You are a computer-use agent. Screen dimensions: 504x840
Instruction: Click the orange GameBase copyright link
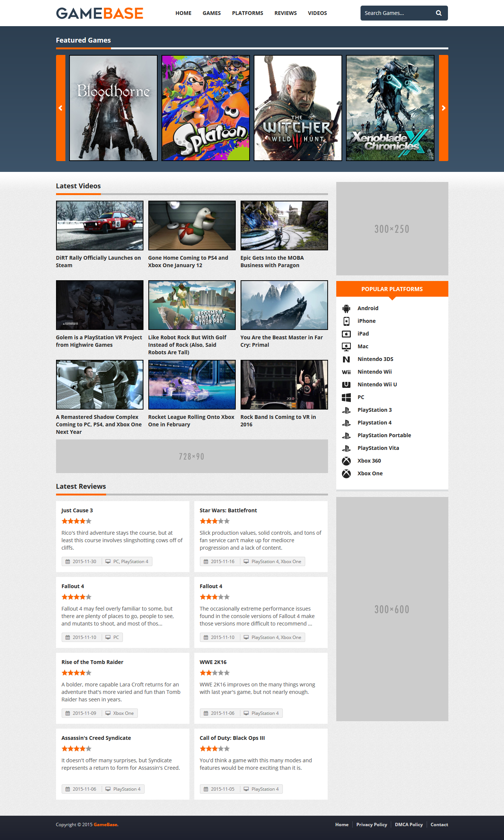click(x=105, y=824)
